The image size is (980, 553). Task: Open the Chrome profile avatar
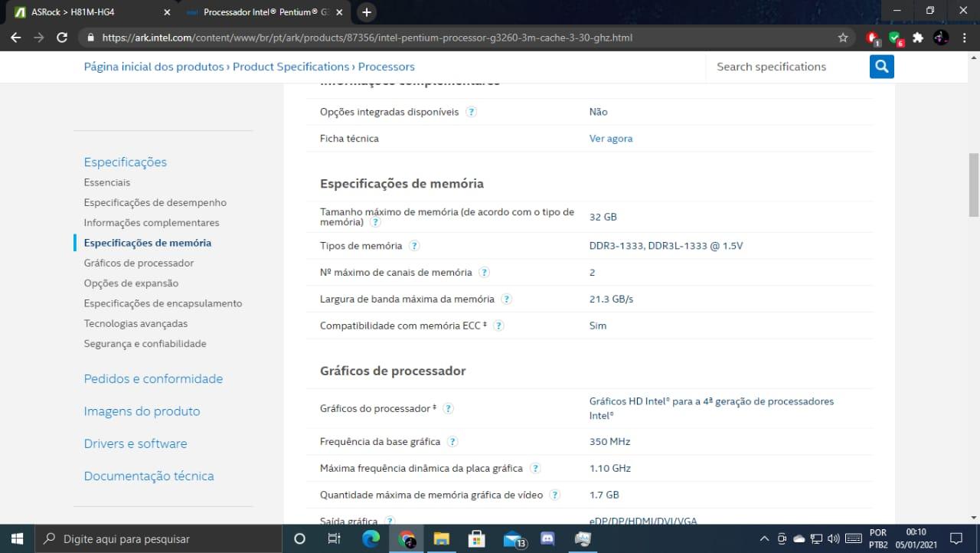coord(941,37)
